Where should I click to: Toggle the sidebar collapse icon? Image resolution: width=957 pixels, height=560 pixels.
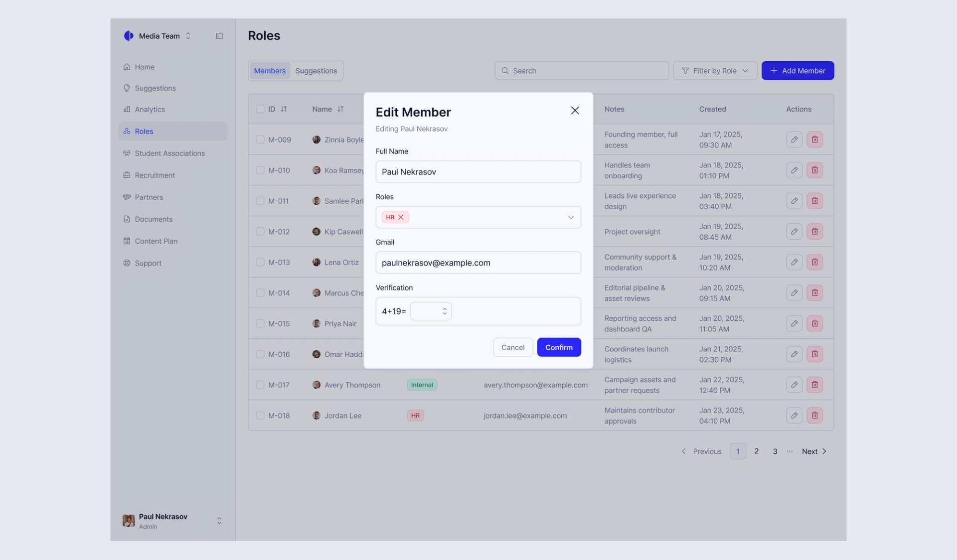click(x=219, y=36)
